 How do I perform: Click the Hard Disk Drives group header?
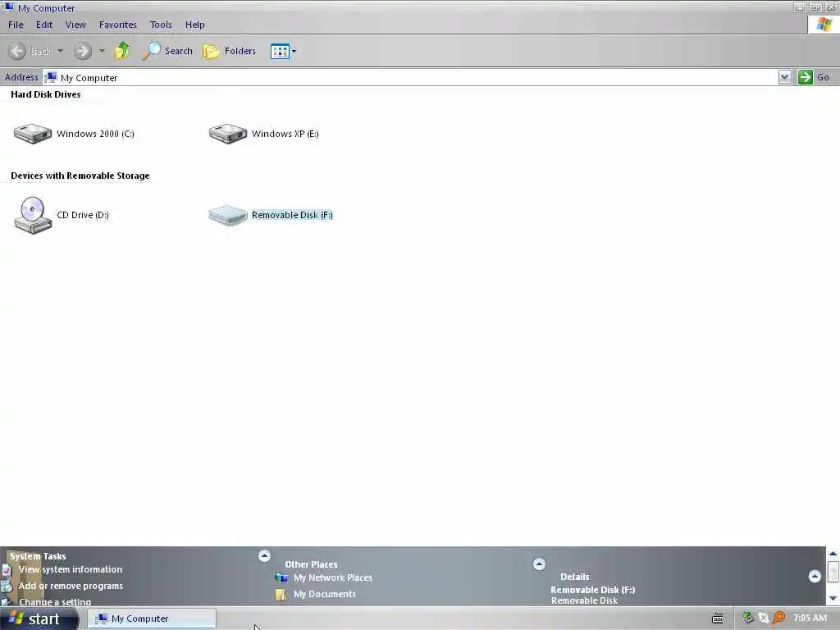(46, 94)
